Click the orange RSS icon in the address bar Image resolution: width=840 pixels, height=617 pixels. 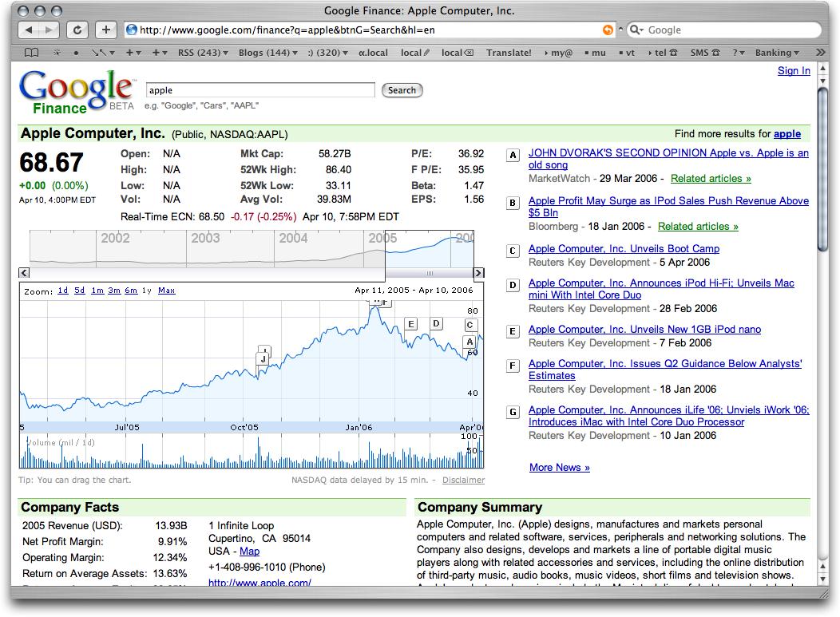point(608,30)
